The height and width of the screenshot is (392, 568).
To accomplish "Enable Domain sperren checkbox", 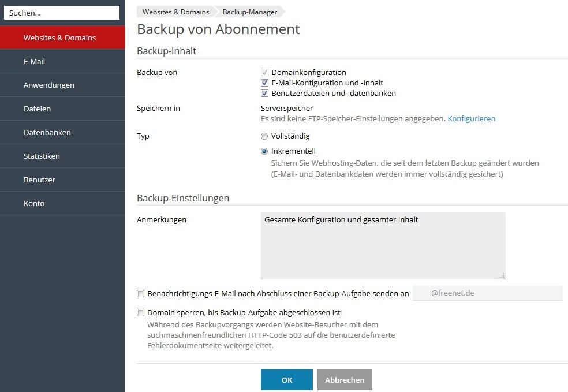I will pos(140,313).
